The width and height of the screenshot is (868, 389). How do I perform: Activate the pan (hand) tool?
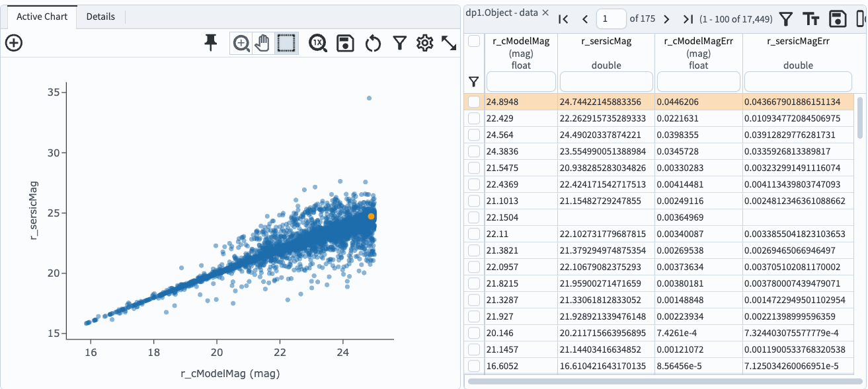pyautogui.click(x=262, y=44)
